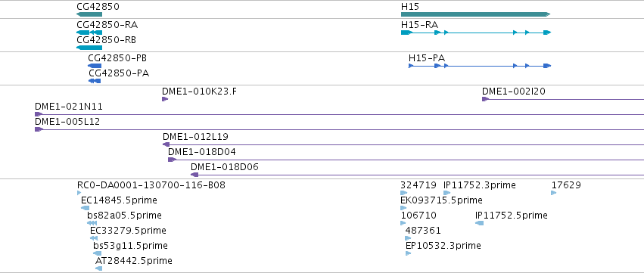
Task: Click the H15 gene bar
Action: [x=475, y=14]
